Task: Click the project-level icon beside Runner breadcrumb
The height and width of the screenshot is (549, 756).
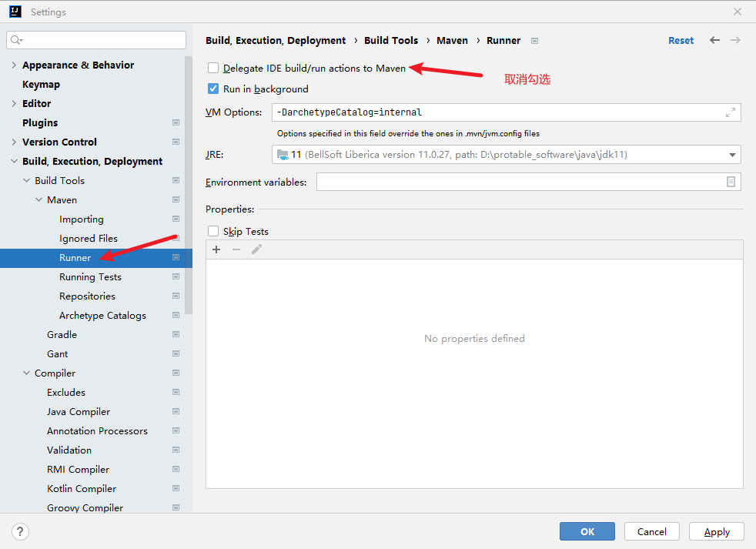Action: point(535,41)
